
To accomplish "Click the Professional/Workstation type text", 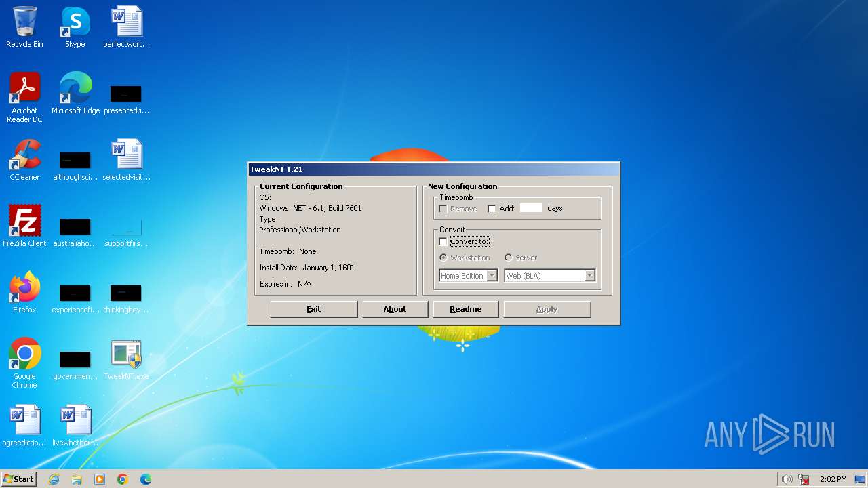I will pos(300,230).
